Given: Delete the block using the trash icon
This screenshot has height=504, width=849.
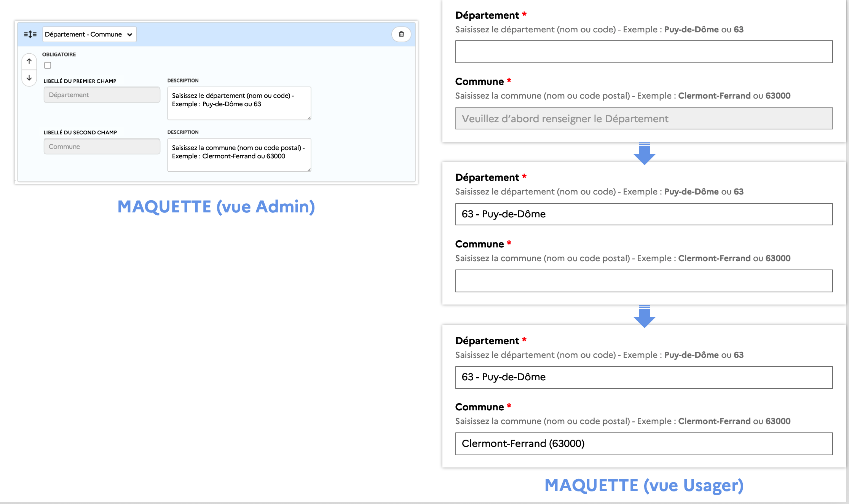Looking at the screenshot, I should point(401,34).
